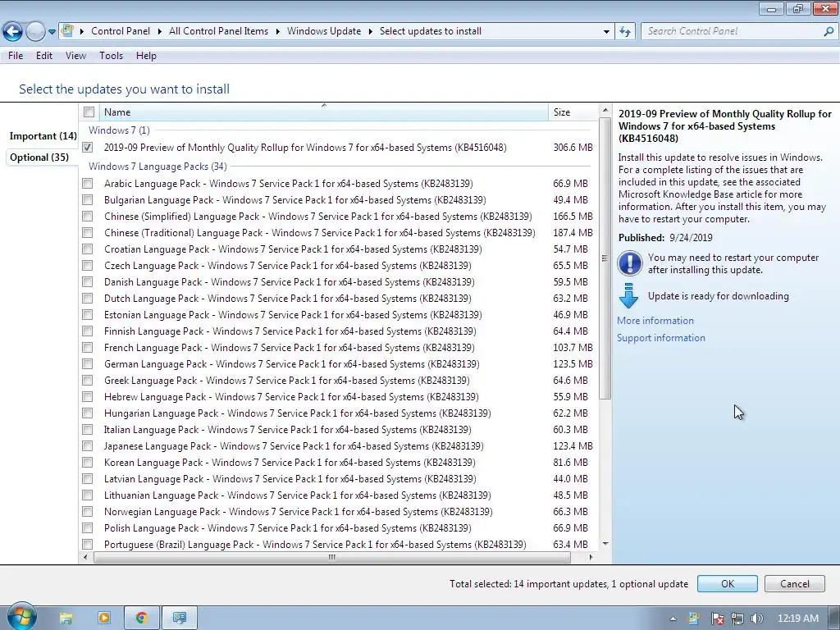
Task: Click the network tray icon
Action: pyautogui.click(x=737, y=619)
